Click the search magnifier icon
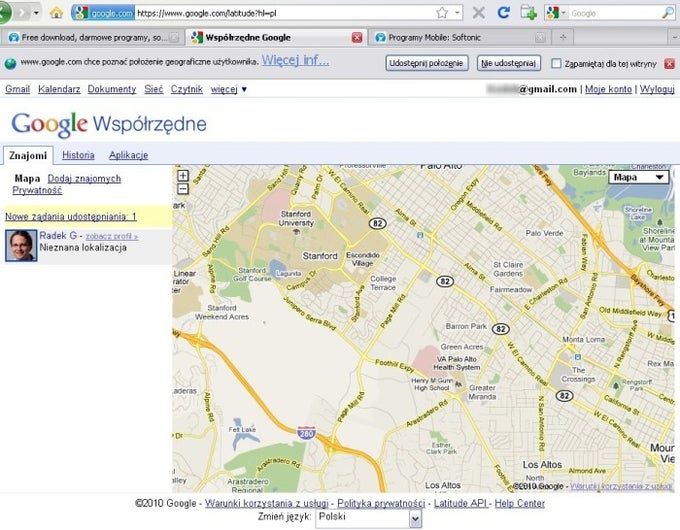Image resolution: width=680 pixels, height=530 pixels. coord(668,13)
